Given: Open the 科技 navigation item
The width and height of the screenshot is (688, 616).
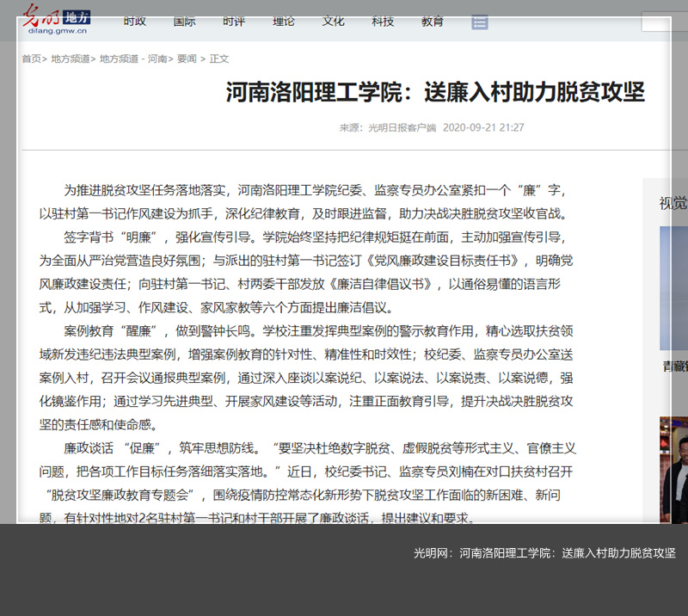Looking at the screenshot, I should coord(384,21).
